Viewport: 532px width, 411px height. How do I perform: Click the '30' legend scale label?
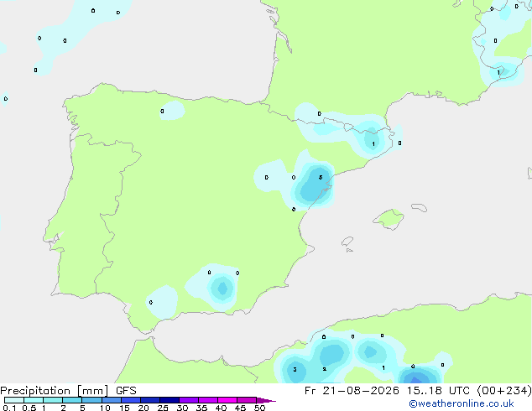(x=182, y=408)
